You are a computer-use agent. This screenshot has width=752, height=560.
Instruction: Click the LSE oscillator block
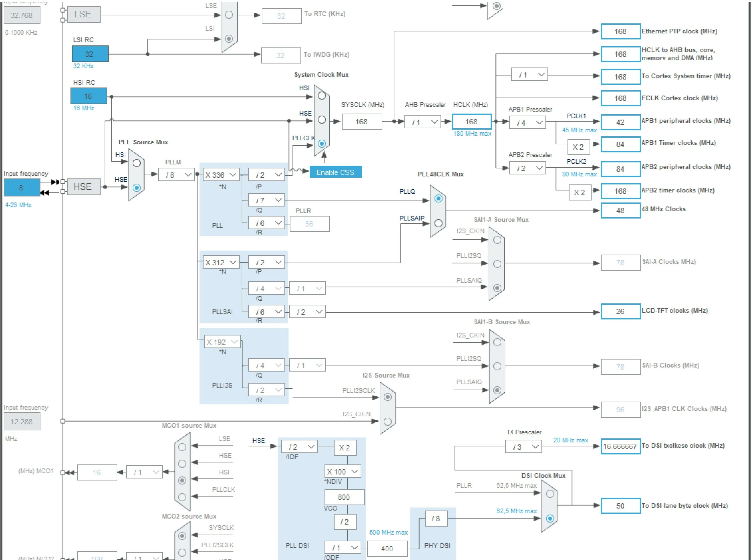(x=84, y=14)
